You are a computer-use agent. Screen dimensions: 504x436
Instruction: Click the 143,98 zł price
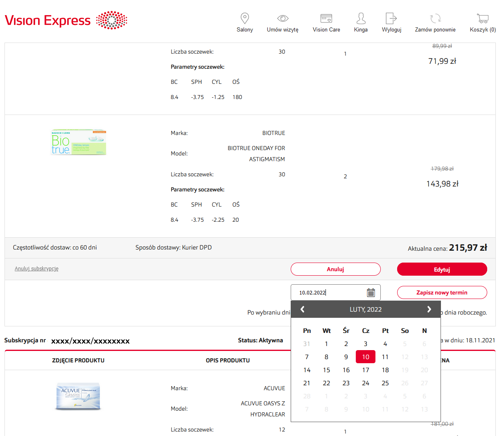442,184
